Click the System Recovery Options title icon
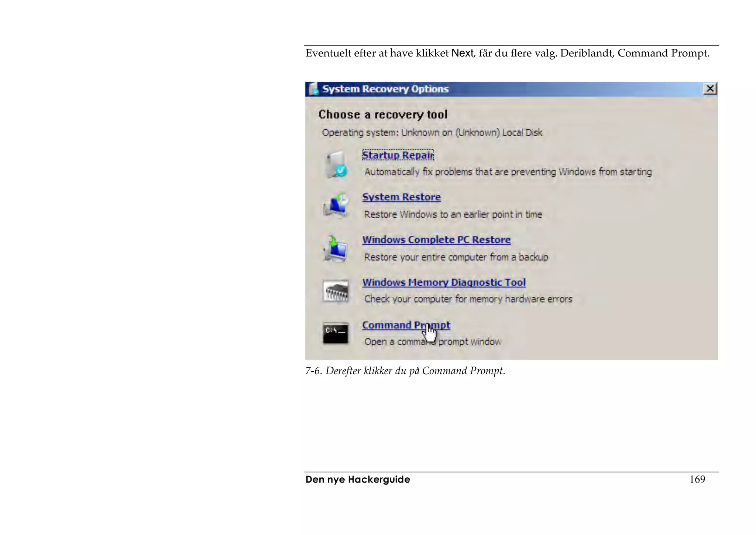Image resolution: width=756 pixels, height=535 pixels. click(313, 89)
